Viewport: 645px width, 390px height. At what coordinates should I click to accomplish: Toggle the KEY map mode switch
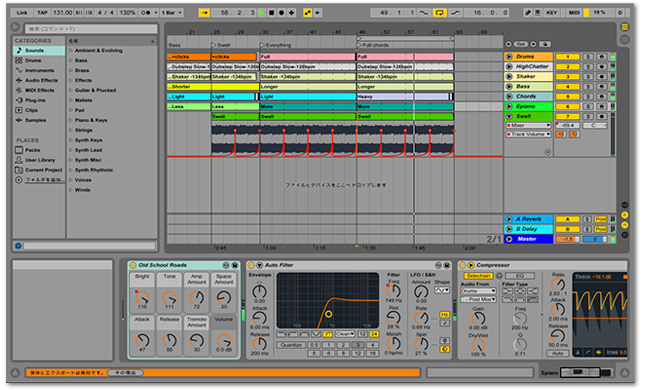[551, 13]
